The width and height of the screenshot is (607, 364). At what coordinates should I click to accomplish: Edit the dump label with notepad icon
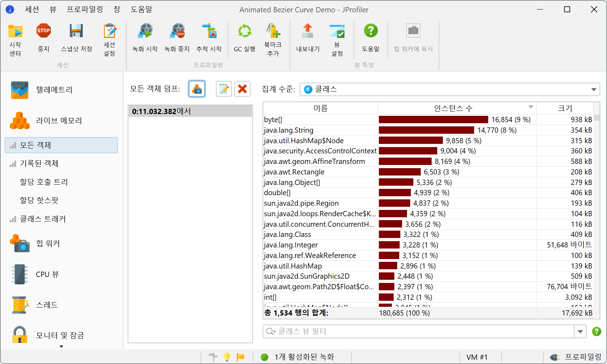click(224, 89)
